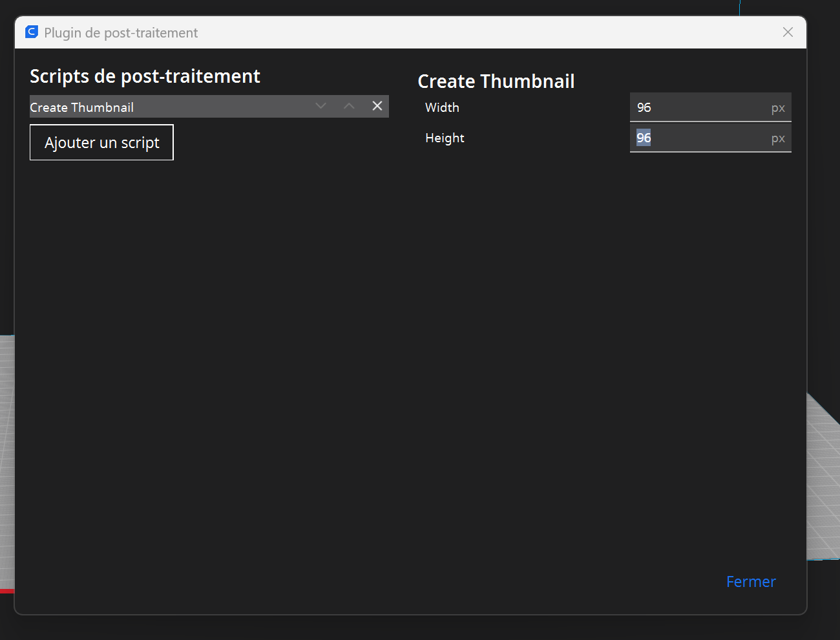Click the build plate grid left of dialog

(x=6, y=465)
